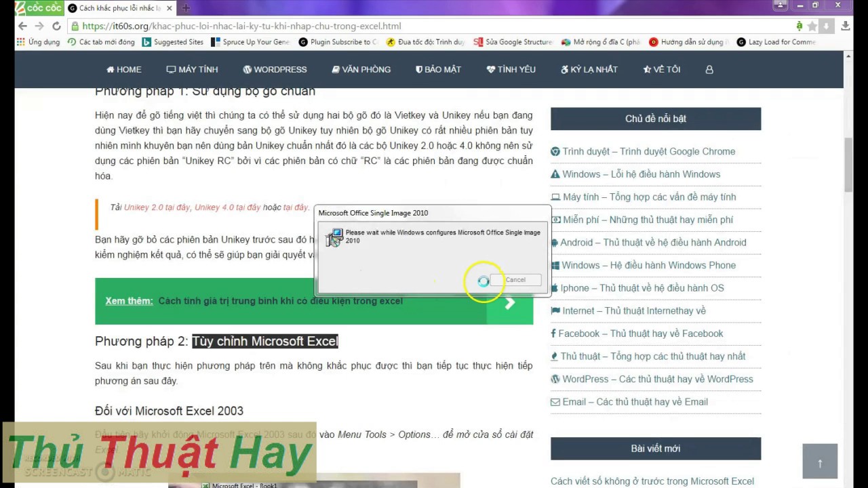Open 'Android – Thủ thuật về hệ điều hành' topic
This screenshot has height=488, width=868.
(648, 242)
